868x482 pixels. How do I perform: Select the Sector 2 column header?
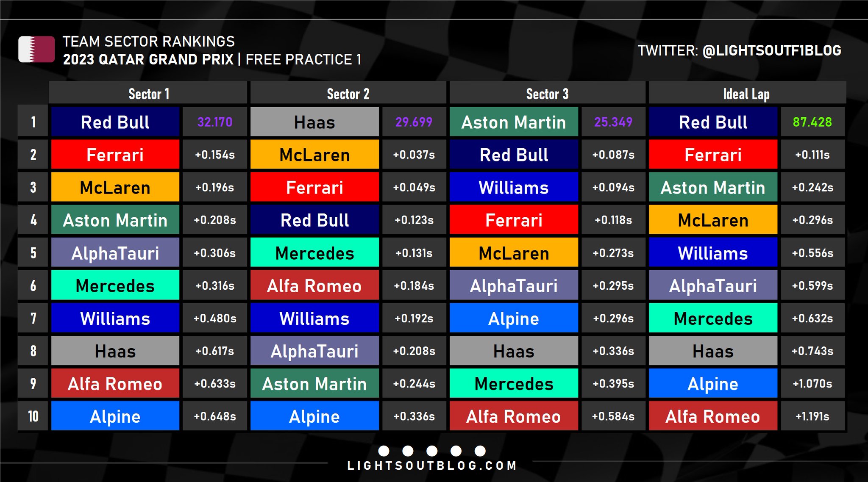tap(348, 94)
